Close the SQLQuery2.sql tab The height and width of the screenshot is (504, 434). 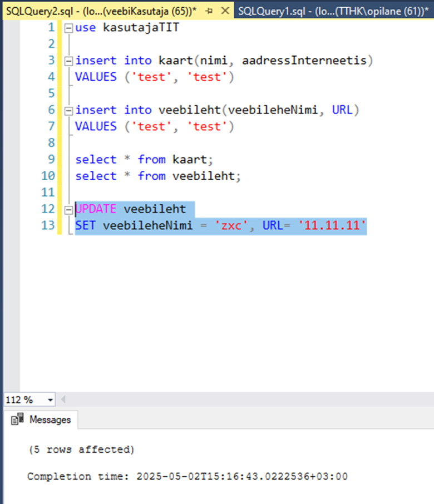[x=225, y=11]
